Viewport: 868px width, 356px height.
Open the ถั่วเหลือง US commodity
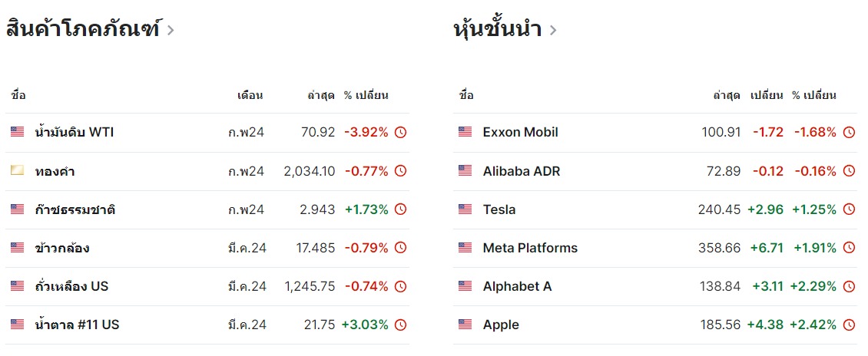(71, 286)
